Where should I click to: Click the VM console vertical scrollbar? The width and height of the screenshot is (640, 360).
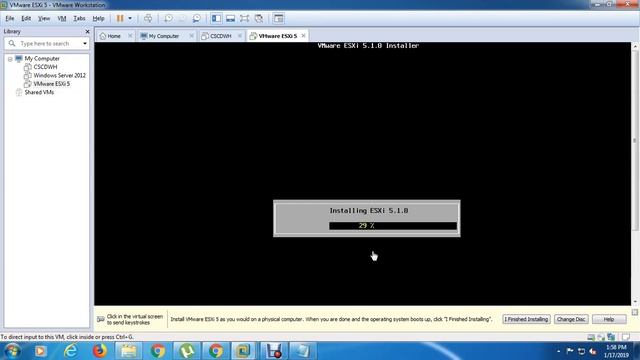[635, 173]
